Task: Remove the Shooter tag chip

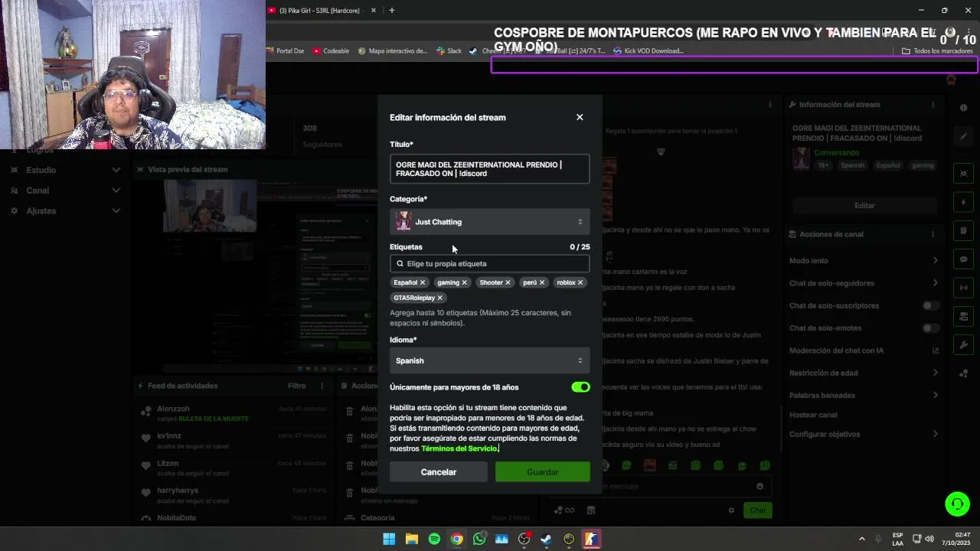Action: (x=508, y=282)
